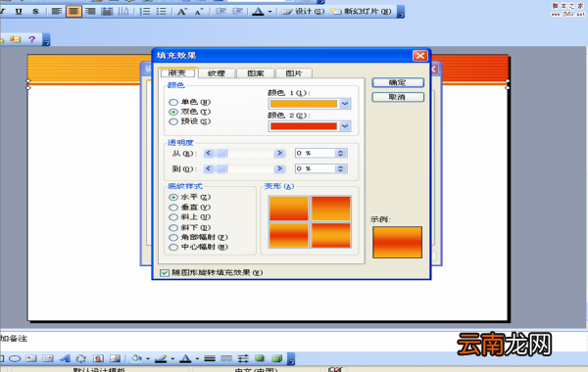Viewport: 588px width, 372px height.
Task: Click the fill color paint bucket icon
Action: point(136,358)
